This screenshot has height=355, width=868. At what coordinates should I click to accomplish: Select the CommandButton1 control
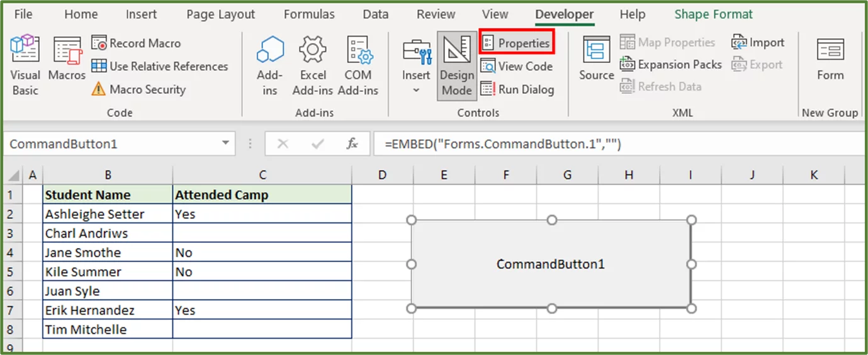[551, 264]
